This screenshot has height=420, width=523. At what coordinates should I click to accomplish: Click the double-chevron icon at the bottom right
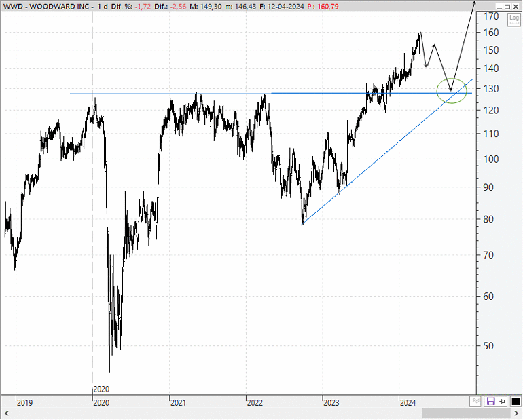click(x=475, y=402)
